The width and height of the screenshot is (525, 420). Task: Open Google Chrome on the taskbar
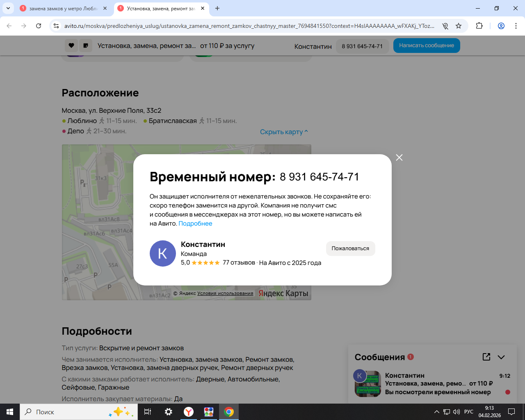pos(229,412)
